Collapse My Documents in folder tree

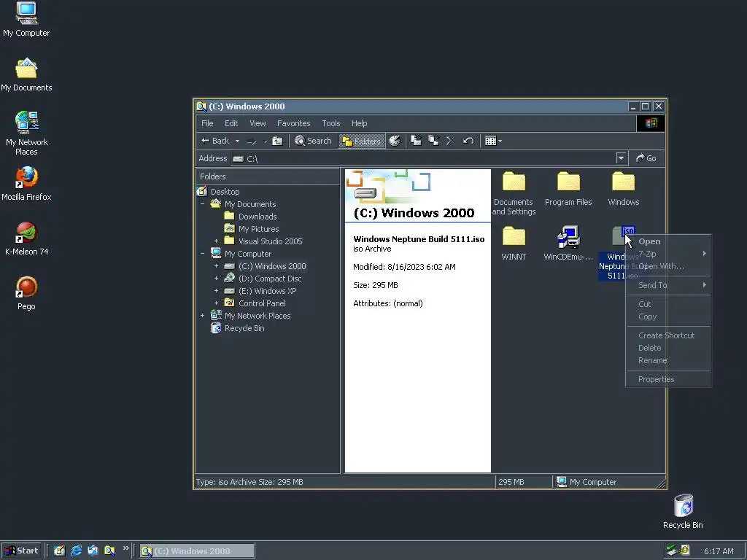(203, 204)
